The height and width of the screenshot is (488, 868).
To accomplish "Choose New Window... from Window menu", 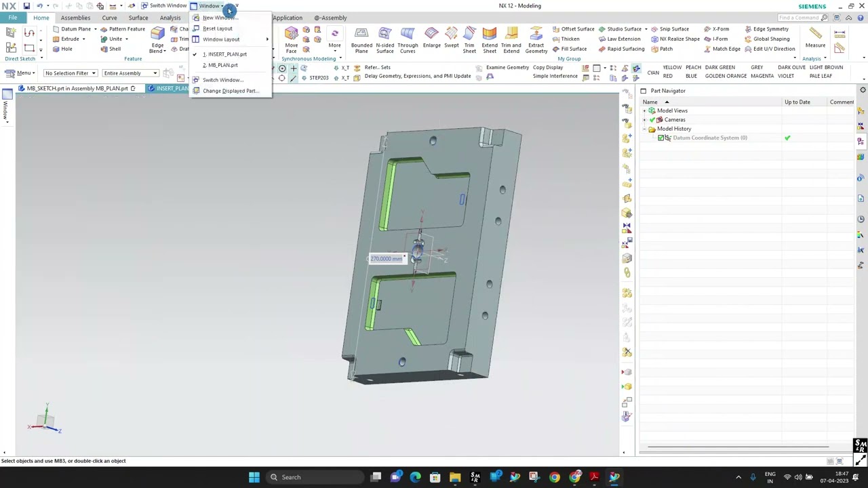I will [230, 18].
